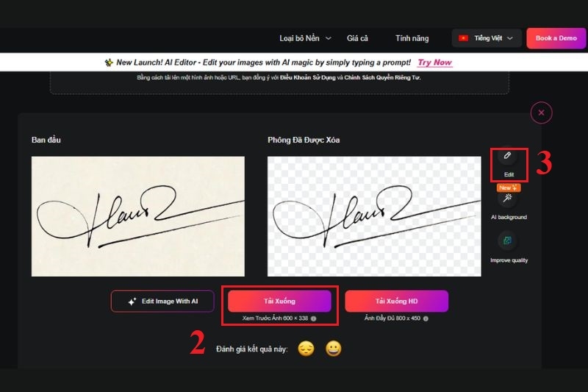Select the Improve quality icon
The image size is (588, 392).
[507, 240]
